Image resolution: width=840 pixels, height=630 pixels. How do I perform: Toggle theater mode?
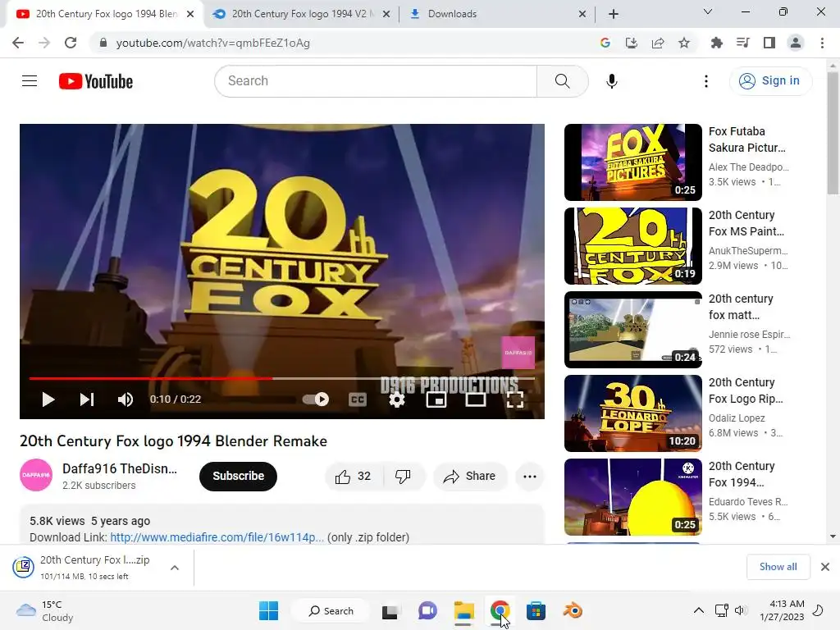[475, 399]
